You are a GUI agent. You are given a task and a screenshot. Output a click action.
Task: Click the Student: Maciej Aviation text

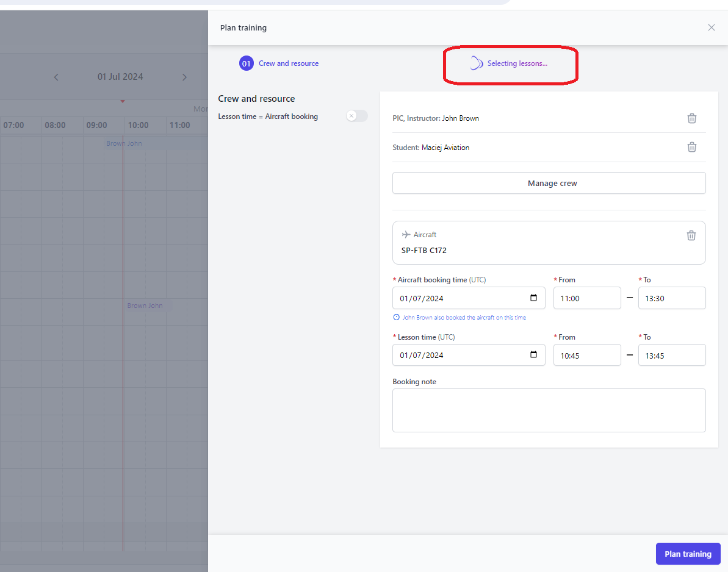(x=431, y=148)
